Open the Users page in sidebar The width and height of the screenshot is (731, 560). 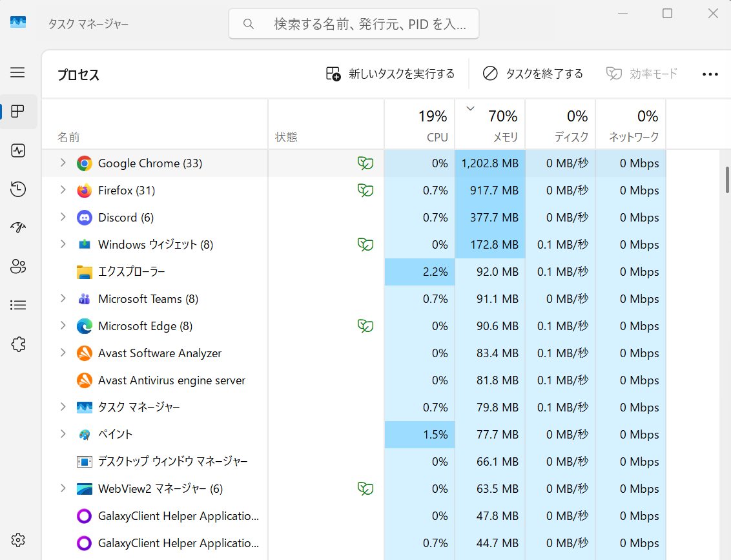(x=18, y=266)
